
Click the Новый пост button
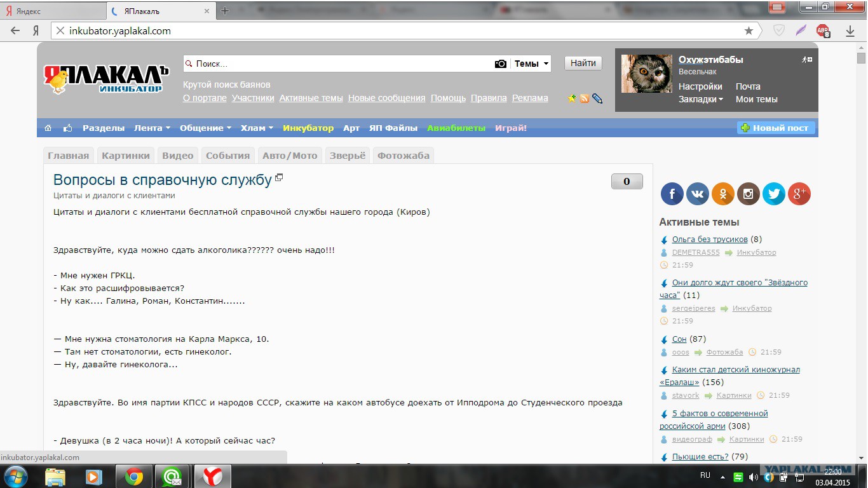coord(776,128)
